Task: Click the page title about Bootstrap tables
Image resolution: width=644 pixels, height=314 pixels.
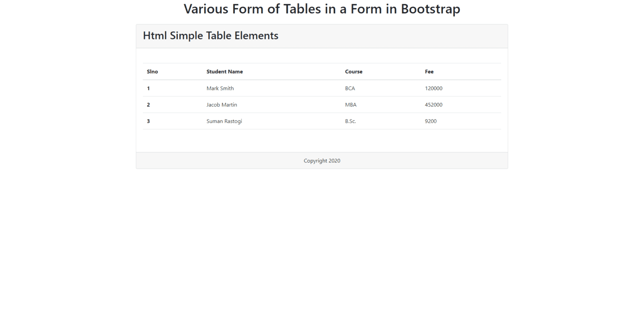Action: click(x=322, y=9)
